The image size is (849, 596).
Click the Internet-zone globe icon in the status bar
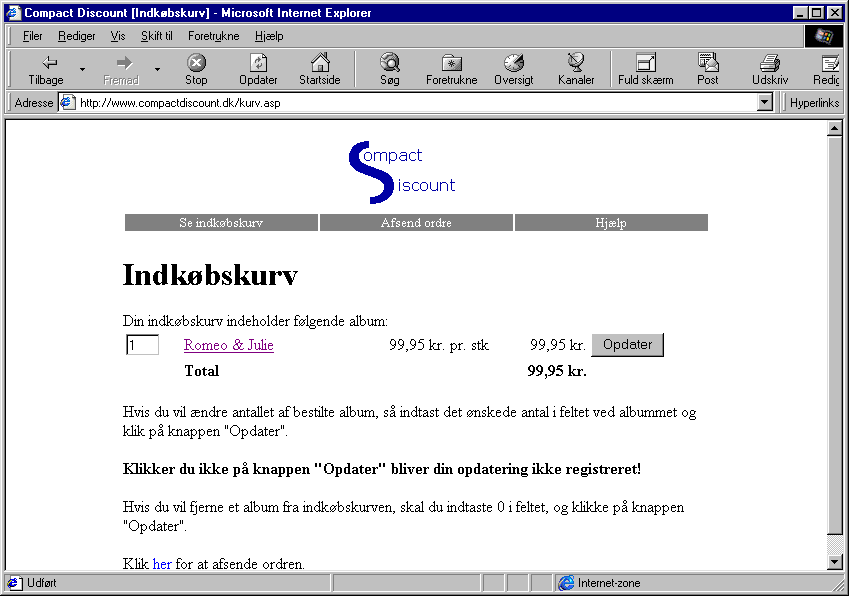566,583
